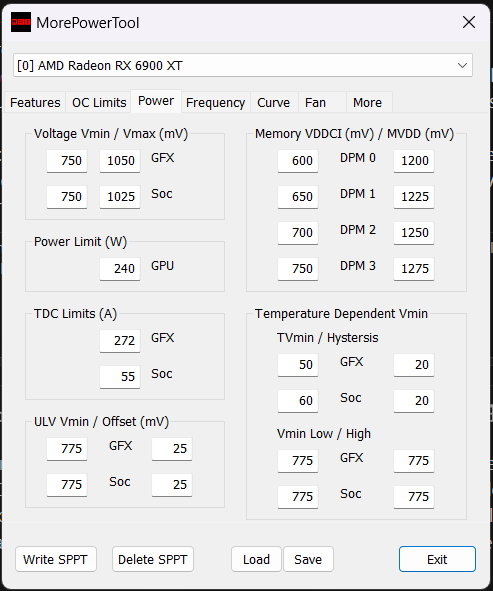
Task: Go to the Curve tab
Action: [274, 103]
